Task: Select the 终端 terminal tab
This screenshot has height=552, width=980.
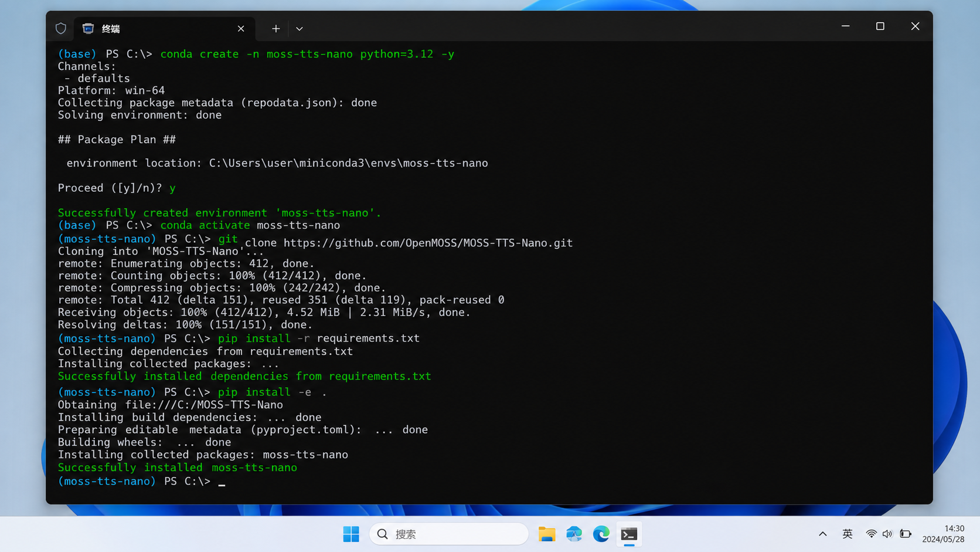Action: [164, 28]
